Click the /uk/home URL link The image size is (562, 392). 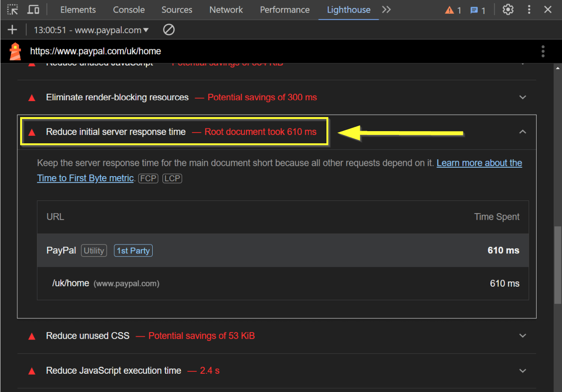tap(71, 283)
